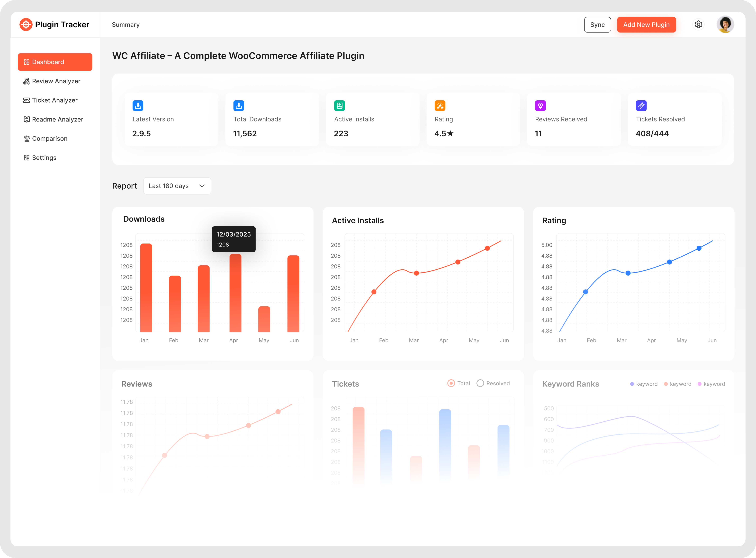Image resolution: width=756 pixels, height=558 pixels.
Task: Click the Tickets Resolved ticket icon
Action: click(x=641, y=106)
